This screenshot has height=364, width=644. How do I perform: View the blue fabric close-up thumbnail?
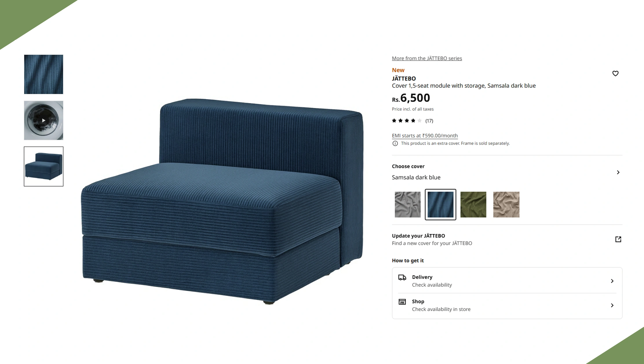[43, 74]
